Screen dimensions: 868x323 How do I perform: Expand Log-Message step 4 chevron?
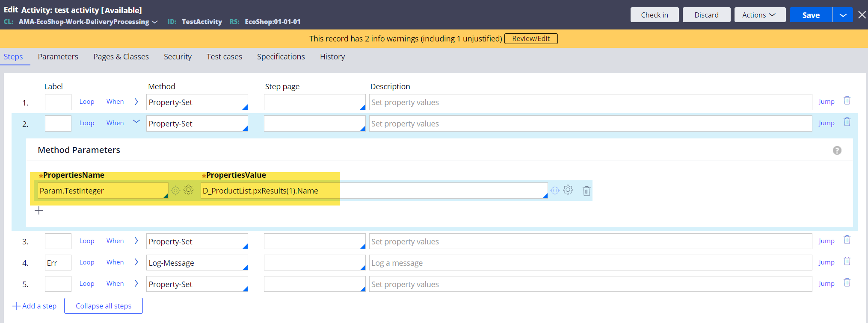click(136, 262)
